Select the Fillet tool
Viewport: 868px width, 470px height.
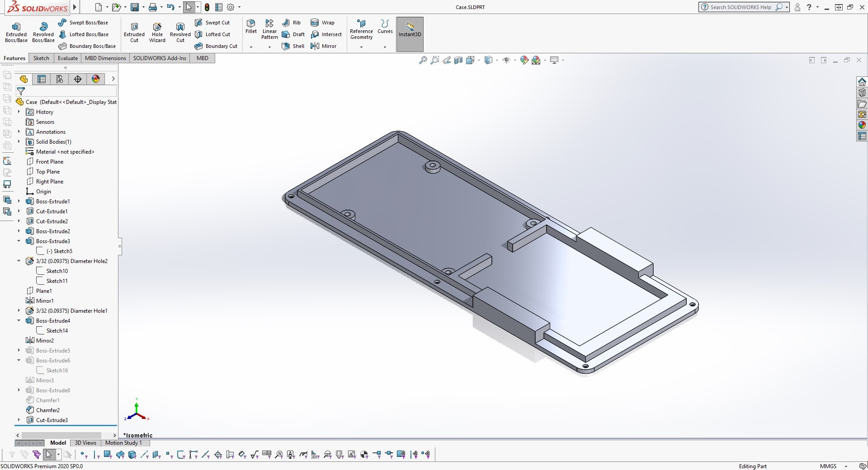251,27
